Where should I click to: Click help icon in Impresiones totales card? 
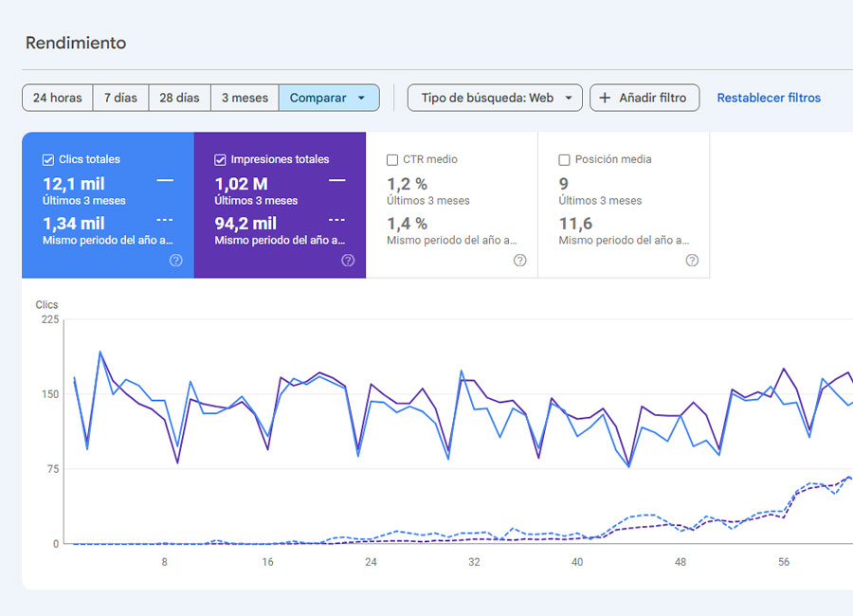tap(348, 261)
